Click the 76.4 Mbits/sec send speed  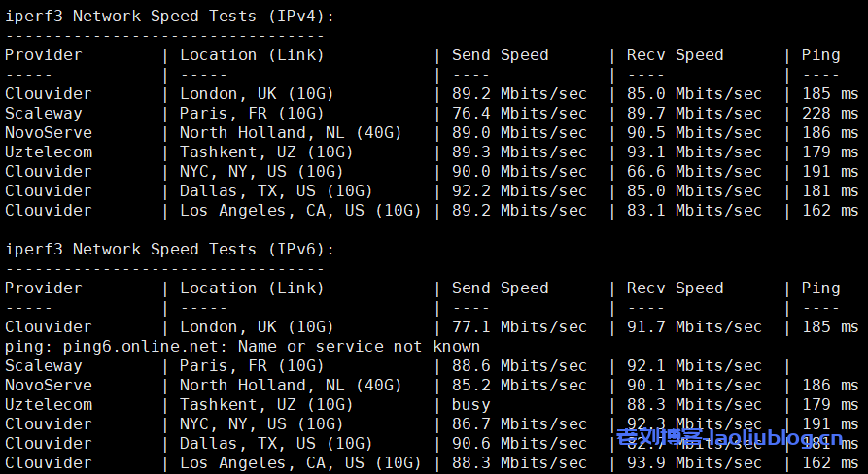pos(519,113)
